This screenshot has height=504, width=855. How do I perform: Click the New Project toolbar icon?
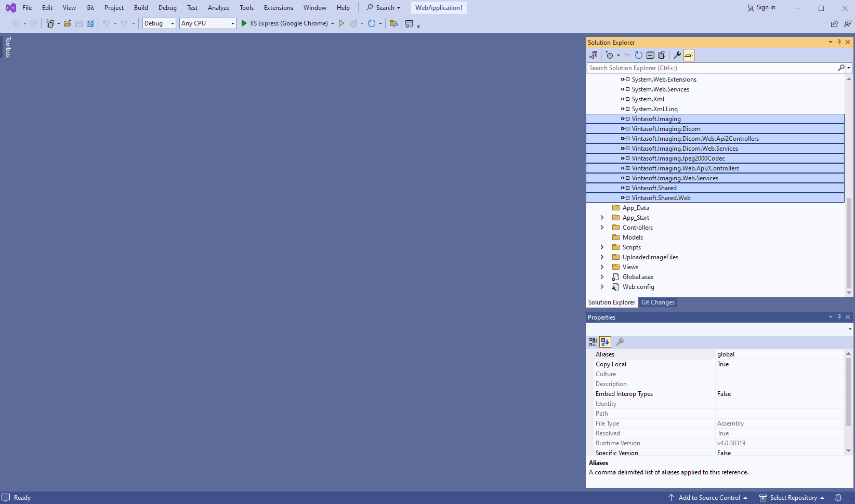point(50,23)
